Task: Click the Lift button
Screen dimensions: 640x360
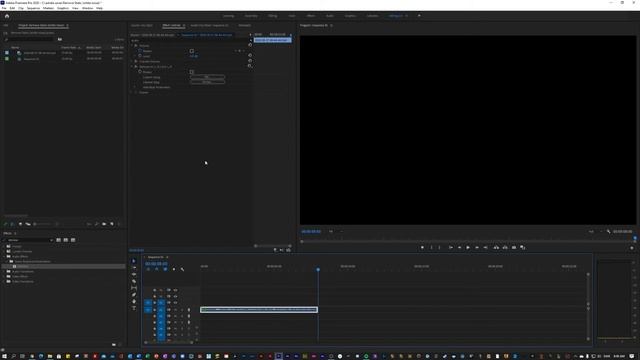Action: click(x=496, y=247)
